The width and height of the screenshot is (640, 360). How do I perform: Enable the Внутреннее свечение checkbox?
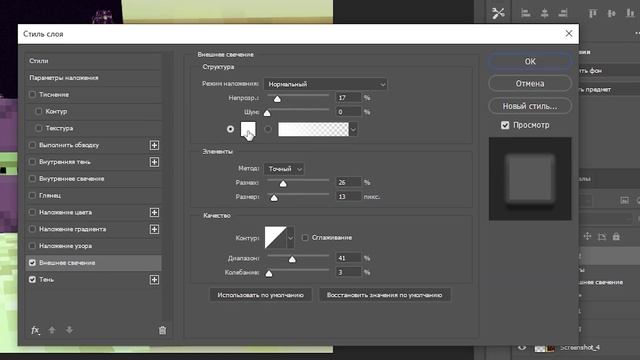32,179
